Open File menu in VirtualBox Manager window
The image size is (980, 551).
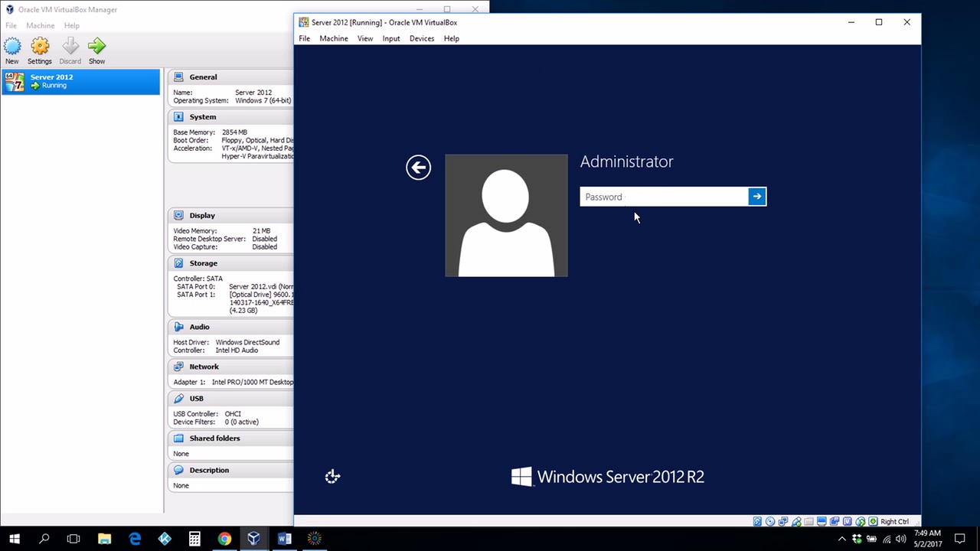point(11,25)
